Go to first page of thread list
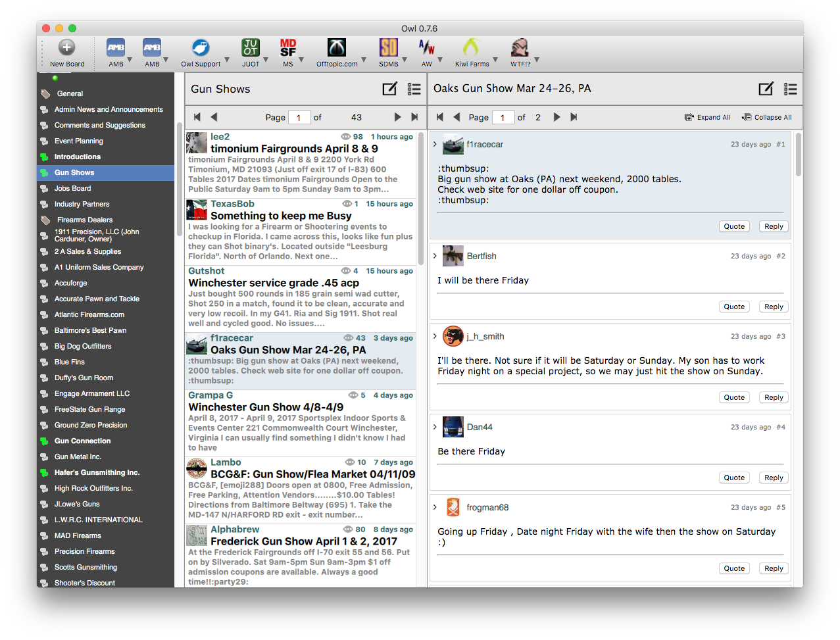The width and height of the screenshot is (840, 640). point(197,117)
